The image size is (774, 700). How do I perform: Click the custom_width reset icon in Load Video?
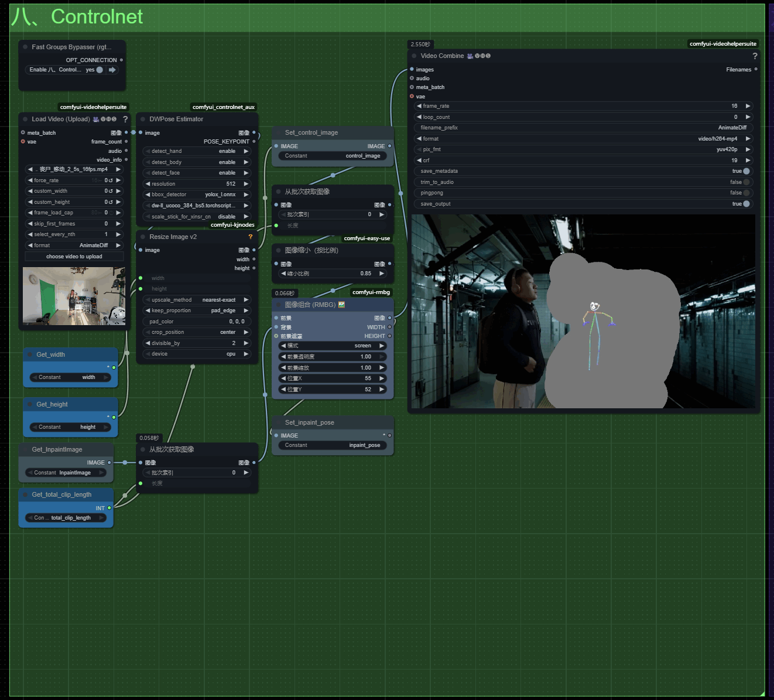(x=111, y=191)
